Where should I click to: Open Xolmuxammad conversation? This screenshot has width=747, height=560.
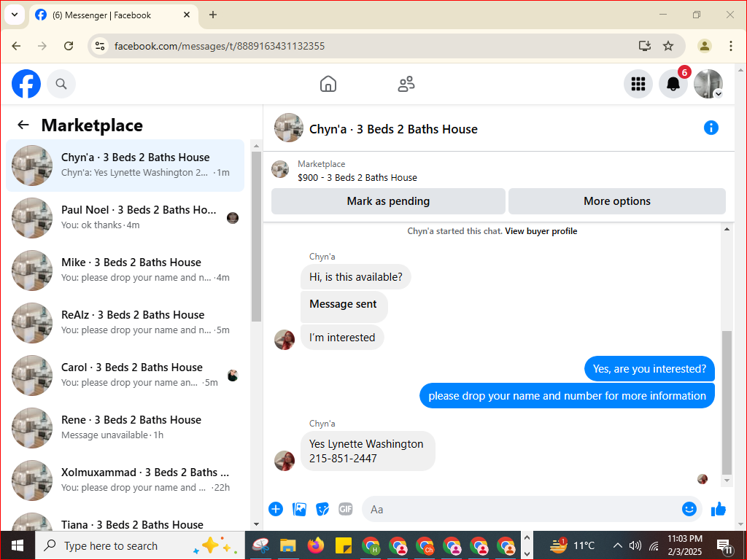[125, 480]
